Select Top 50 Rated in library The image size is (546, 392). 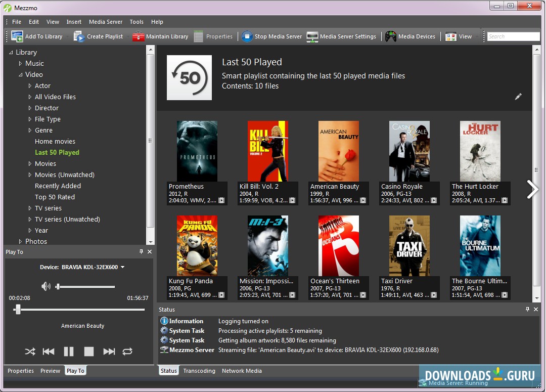(55, 197)
